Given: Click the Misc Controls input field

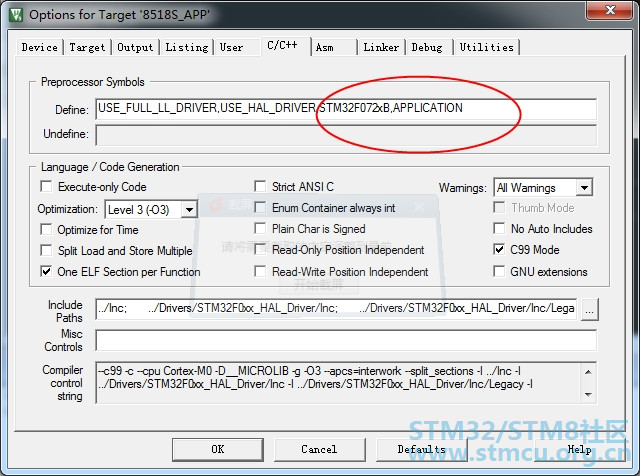Looking at the screenshot, I should (346, 340).
